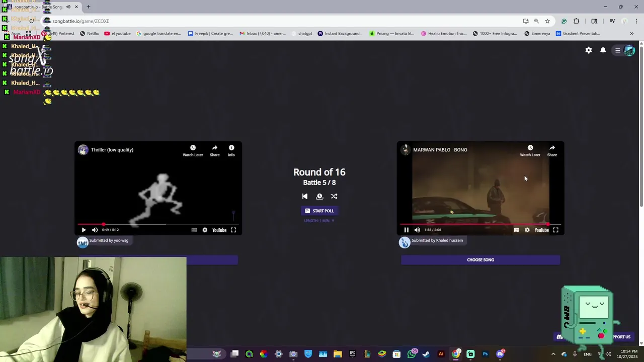Image resolution: width=644 pixels, height=362 pixels.
Task: Open settings gear on MARWAN PABLO video
Action: point(527,230)
